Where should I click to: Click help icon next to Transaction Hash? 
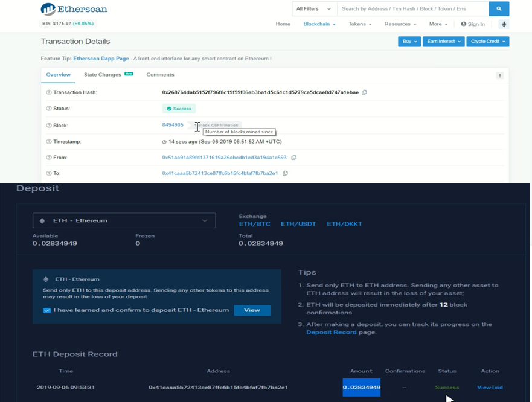tap(49, 92)
